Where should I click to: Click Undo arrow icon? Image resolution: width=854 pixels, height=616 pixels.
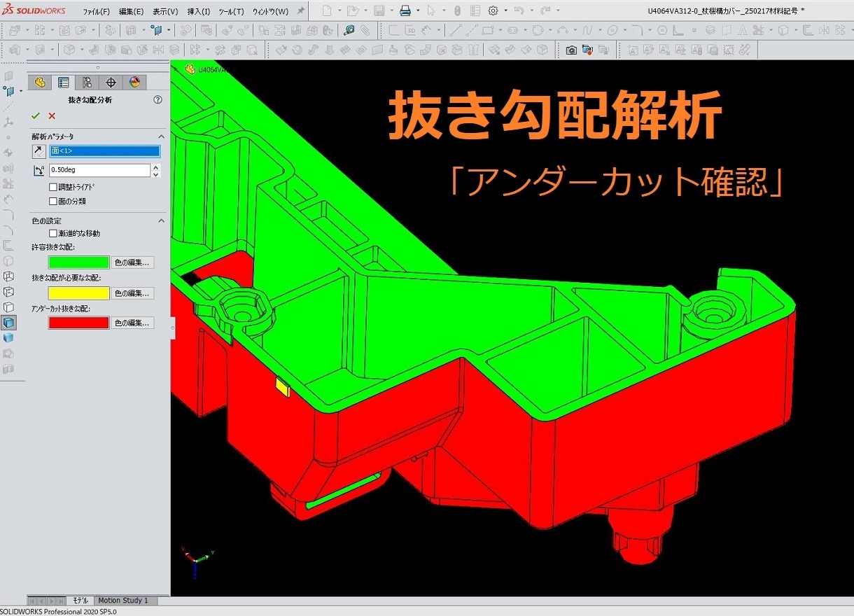[519, 11]
